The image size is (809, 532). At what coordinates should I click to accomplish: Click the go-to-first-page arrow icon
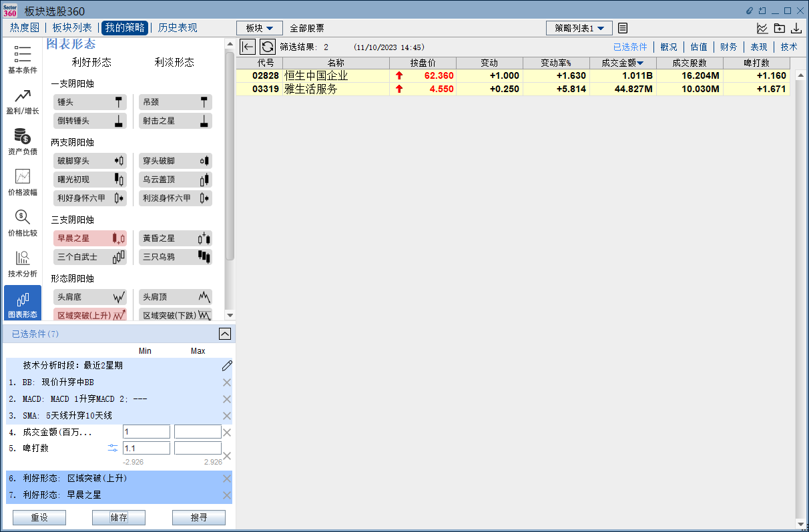(248, 47)
